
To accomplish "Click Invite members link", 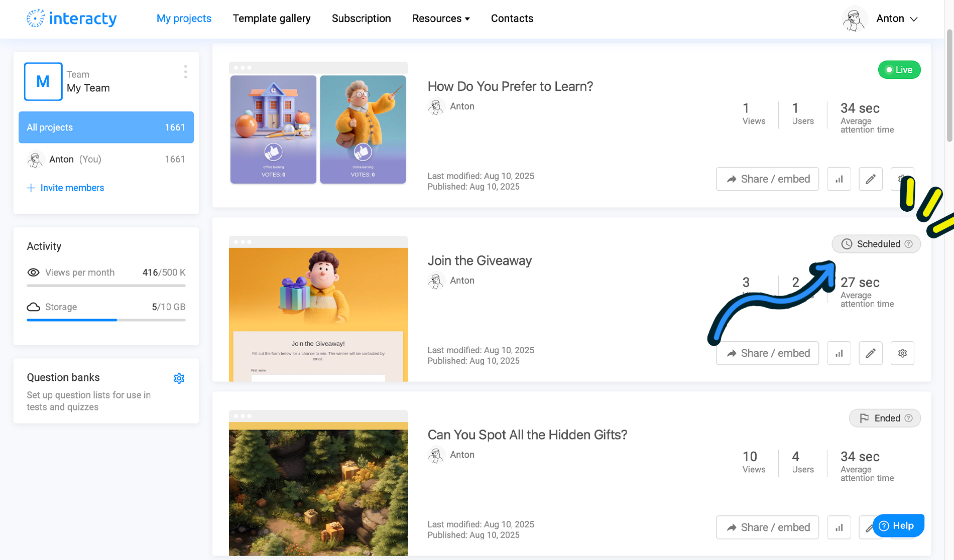I will click(x=65, y=188).
